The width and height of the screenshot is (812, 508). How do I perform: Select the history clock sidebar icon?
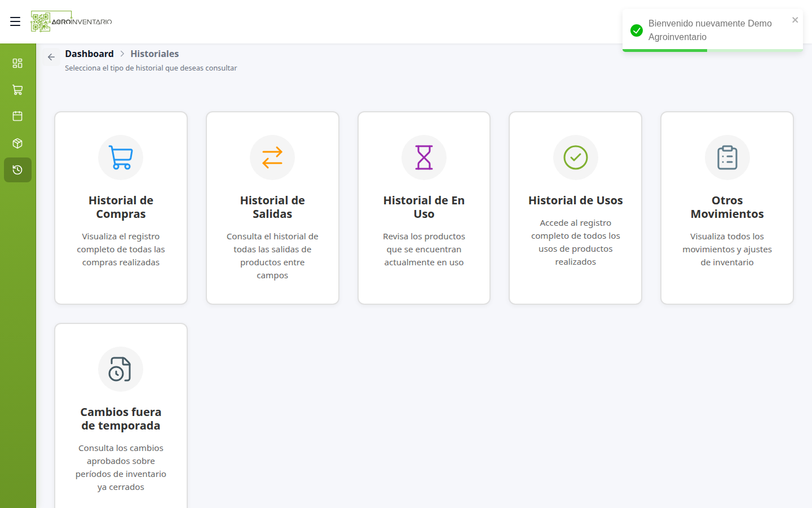pos(17,170)
